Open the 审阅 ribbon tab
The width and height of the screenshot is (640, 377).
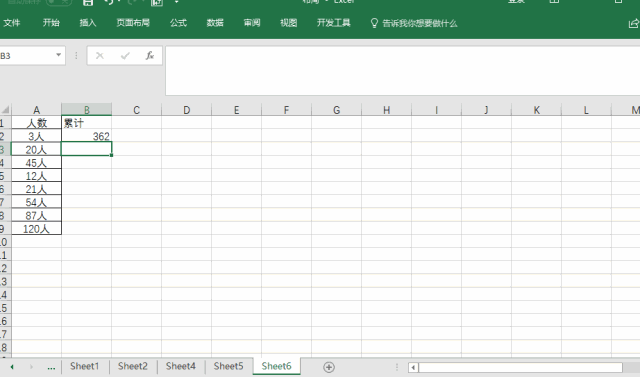click(252, 23)
